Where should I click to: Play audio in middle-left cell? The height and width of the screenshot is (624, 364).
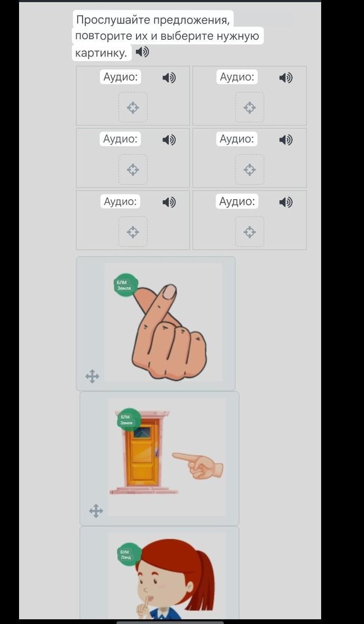169,140
